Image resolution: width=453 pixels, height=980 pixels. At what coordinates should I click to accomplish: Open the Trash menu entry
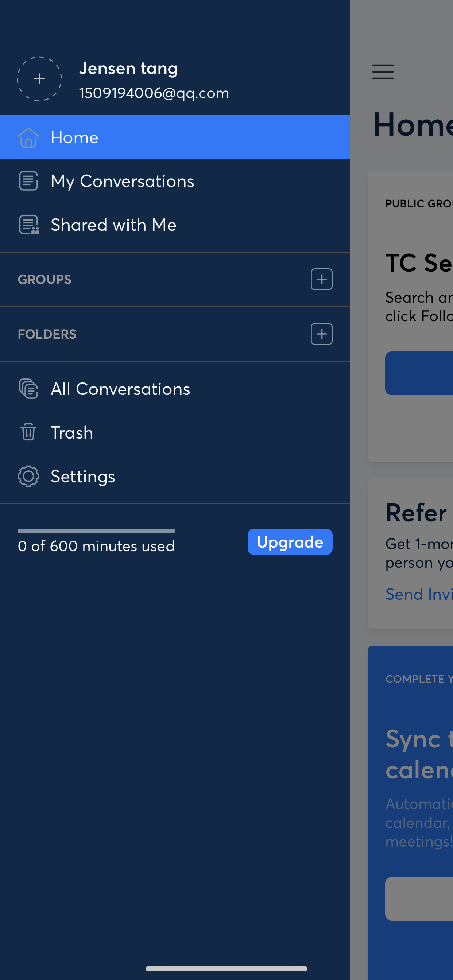click(72, 432)
